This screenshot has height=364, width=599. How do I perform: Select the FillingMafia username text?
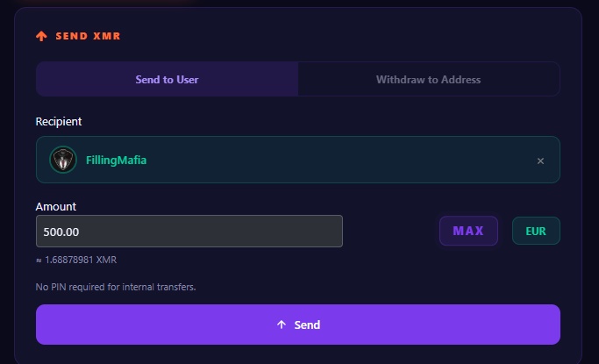[116, 160]
